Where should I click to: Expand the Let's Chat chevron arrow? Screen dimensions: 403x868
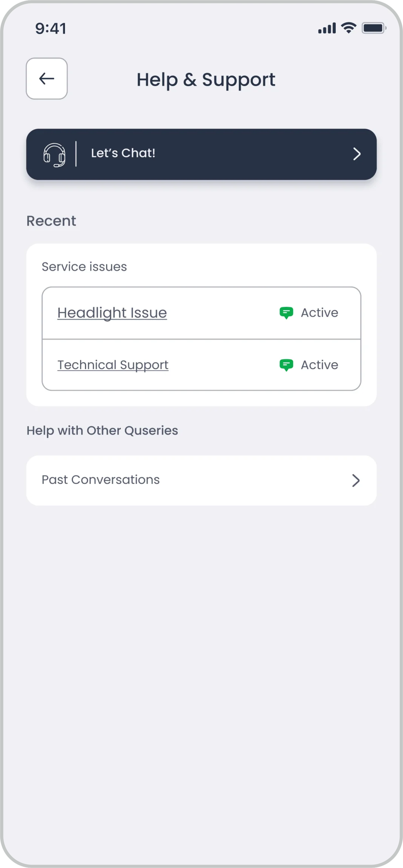pos(356,154)
